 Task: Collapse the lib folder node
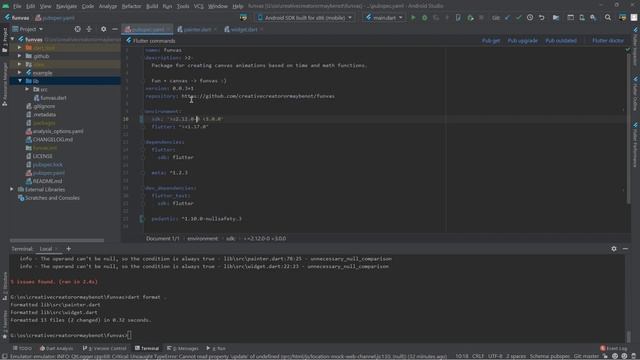coord(20,81)
